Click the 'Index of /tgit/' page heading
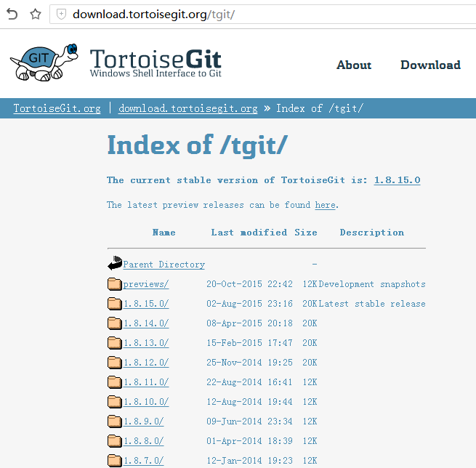 tap(198, 146)
